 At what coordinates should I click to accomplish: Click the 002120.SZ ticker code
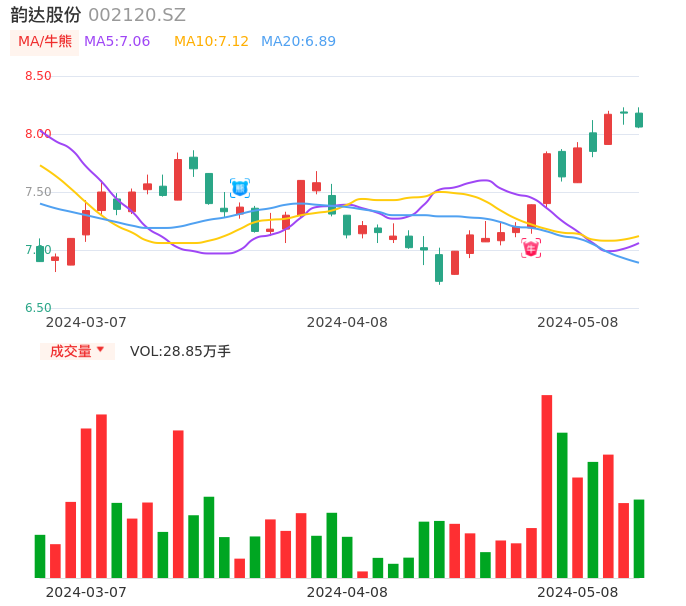pyautogui.click(x=137, y=15)
